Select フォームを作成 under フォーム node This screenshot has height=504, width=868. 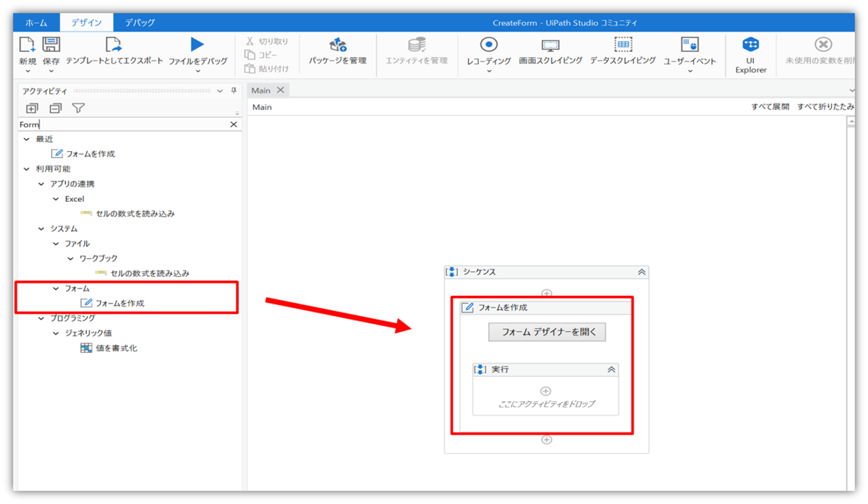pos(112,303)
